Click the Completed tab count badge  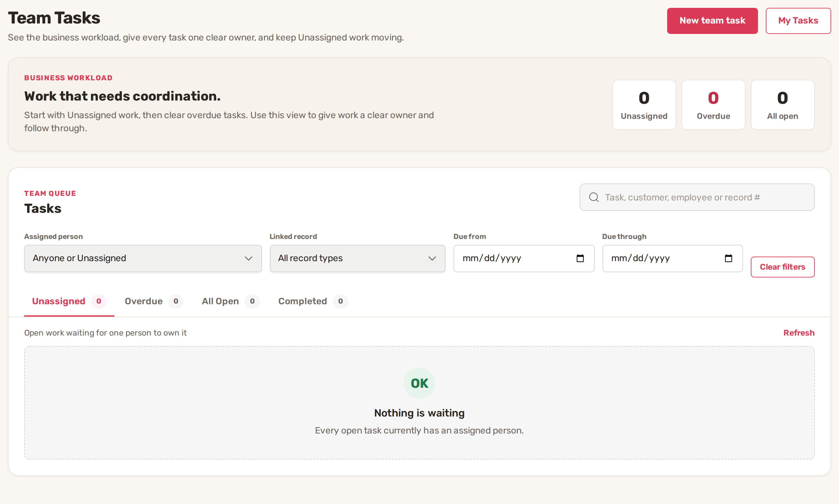(x=340, y=301)
